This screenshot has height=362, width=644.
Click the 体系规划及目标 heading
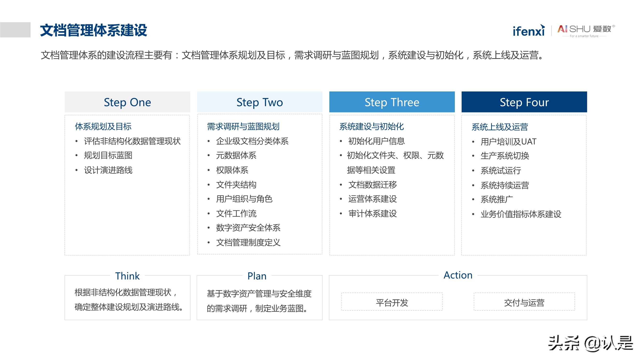point(103,126)
